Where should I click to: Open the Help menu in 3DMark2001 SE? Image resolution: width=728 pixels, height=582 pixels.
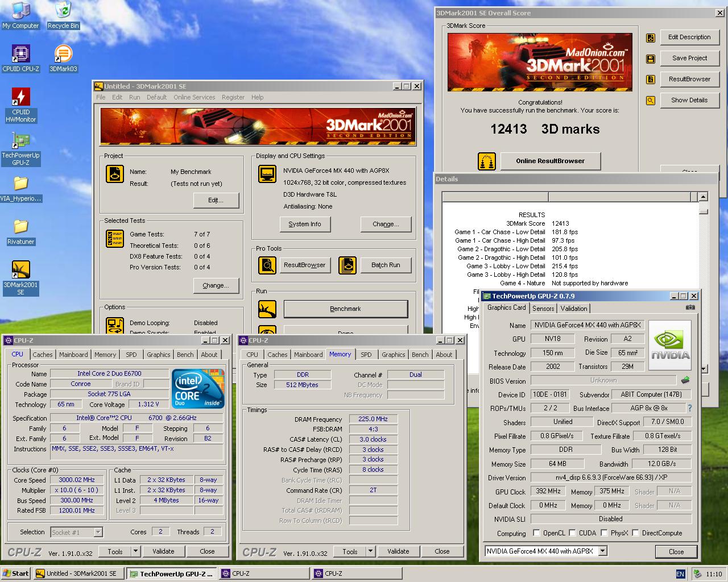point(258,97)
